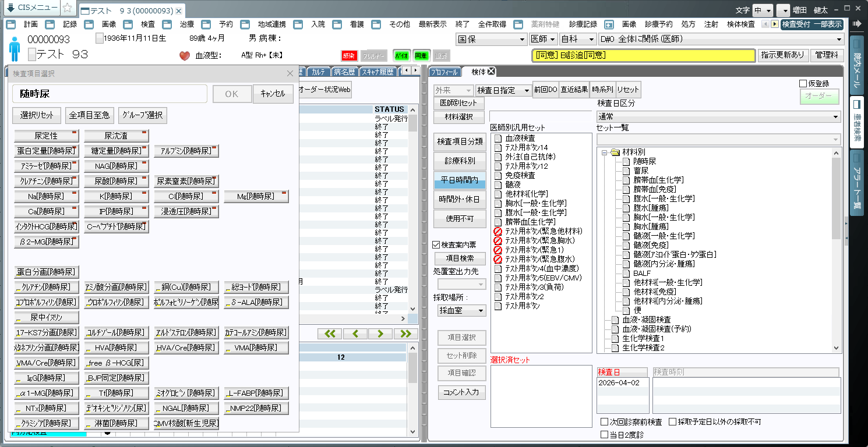Click the fast-forward double arrow navigation button
This screenshot has width=868, height=447.
pyautogui.click(x=405, y=334)
